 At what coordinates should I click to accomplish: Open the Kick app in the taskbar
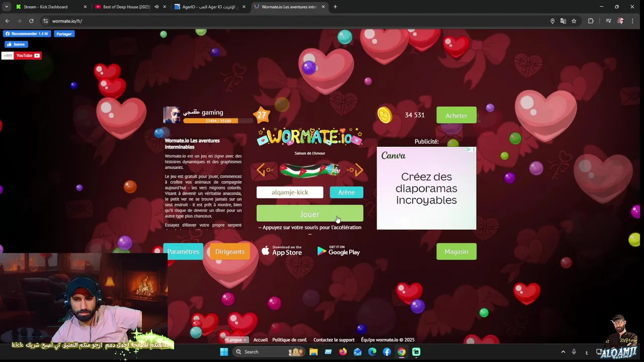pyautogui.click(x=416, y=352)
